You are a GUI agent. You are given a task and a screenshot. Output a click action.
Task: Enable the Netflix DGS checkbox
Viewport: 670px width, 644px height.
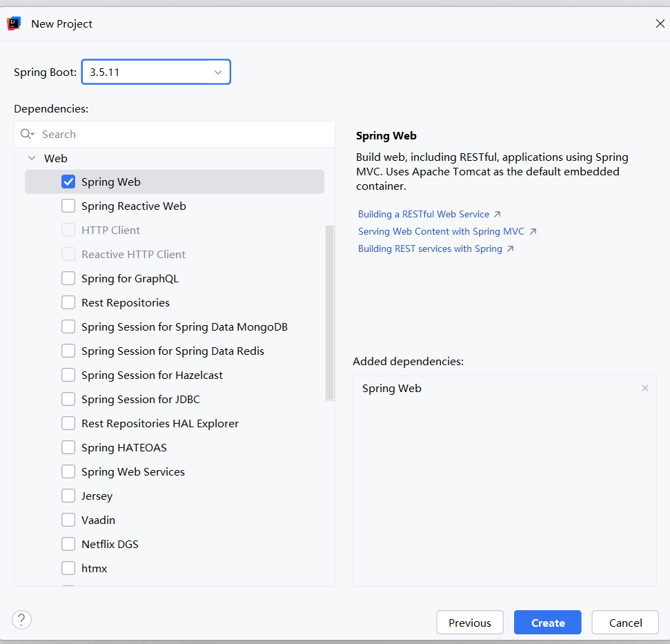(x=68, y=544)
